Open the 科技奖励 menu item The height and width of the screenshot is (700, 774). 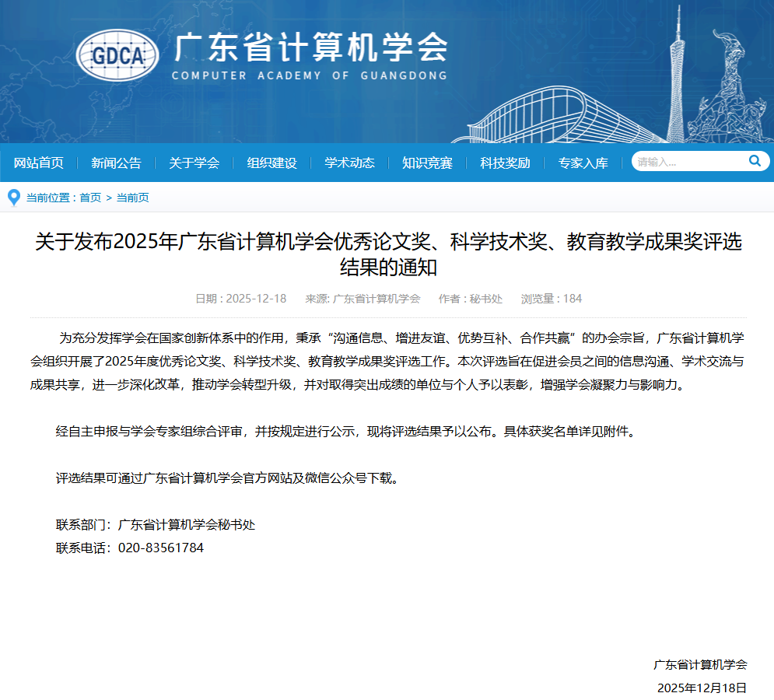point(505,163)
